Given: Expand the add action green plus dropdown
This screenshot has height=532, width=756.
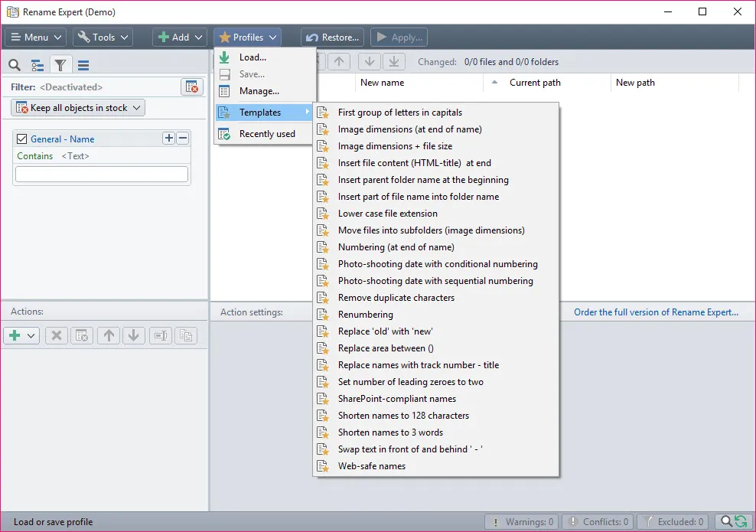Looking at the screenshot, I should point(21,336).
